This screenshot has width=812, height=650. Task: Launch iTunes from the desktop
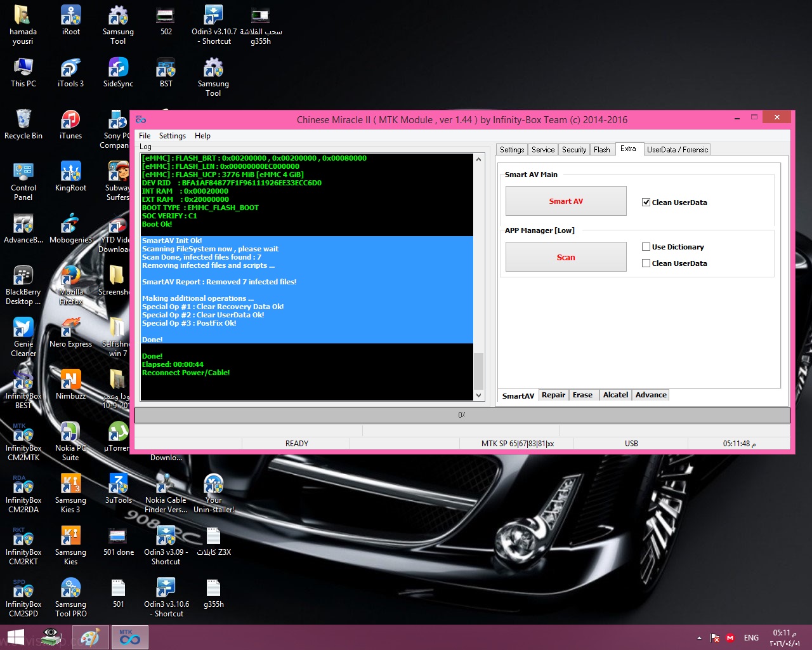click(x=70, y=124)
